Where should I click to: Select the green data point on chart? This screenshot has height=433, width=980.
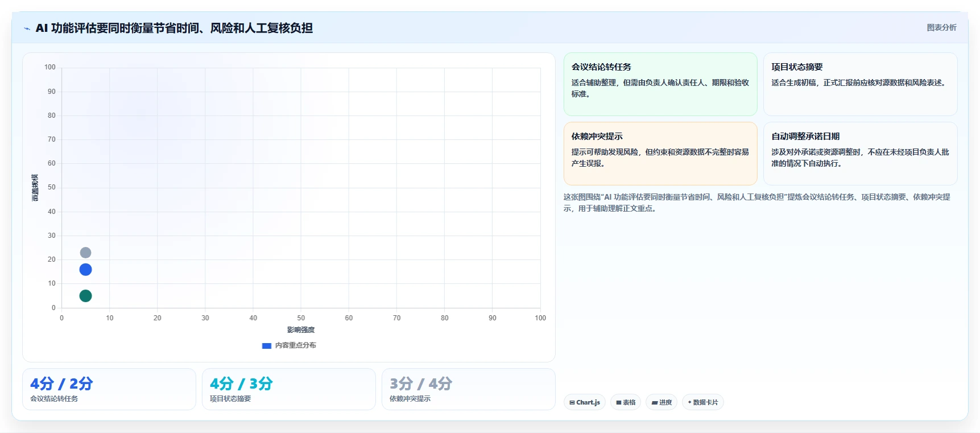pos(85,296)
